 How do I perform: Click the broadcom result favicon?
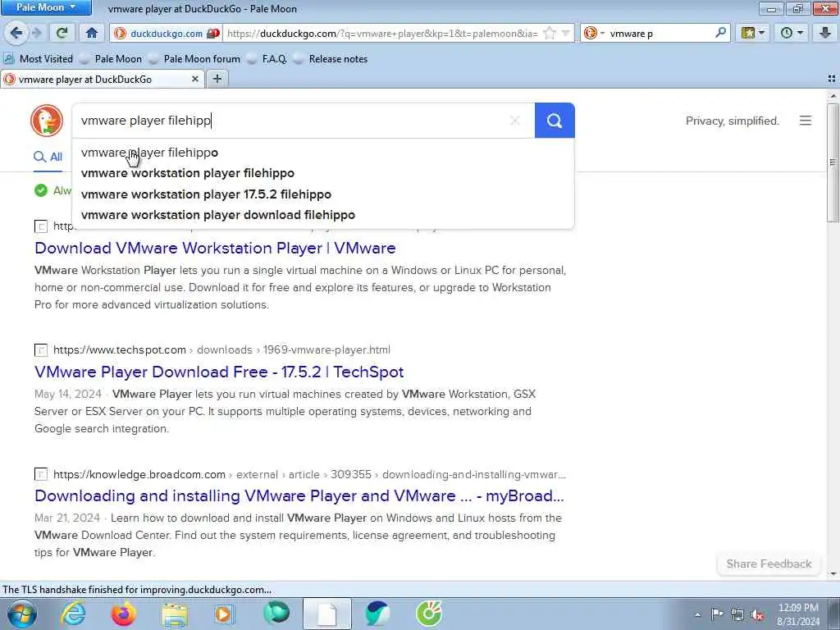click(x=41, y=475)
